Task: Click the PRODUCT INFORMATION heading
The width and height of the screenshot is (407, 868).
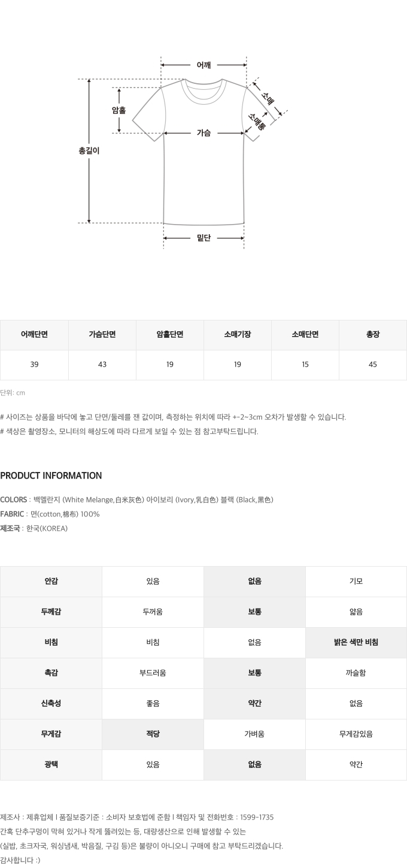Action: click(x=51, y=476)
